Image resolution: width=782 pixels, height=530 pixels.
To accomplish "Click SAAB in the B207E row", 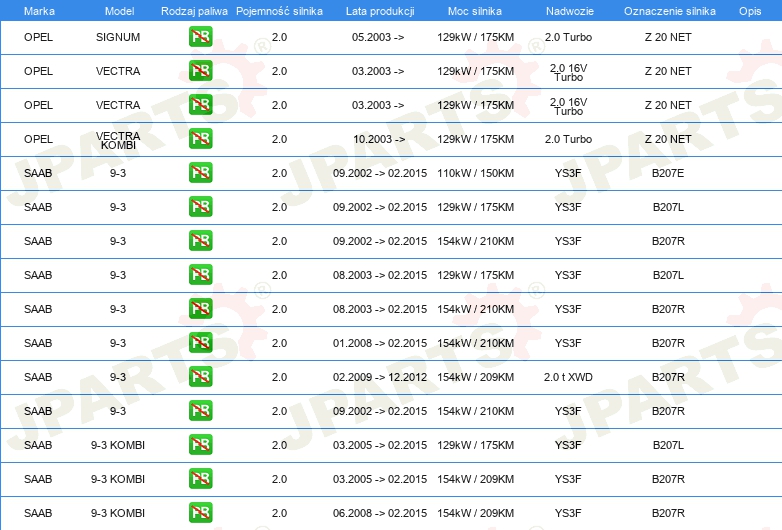I will (x=38, y=173).
